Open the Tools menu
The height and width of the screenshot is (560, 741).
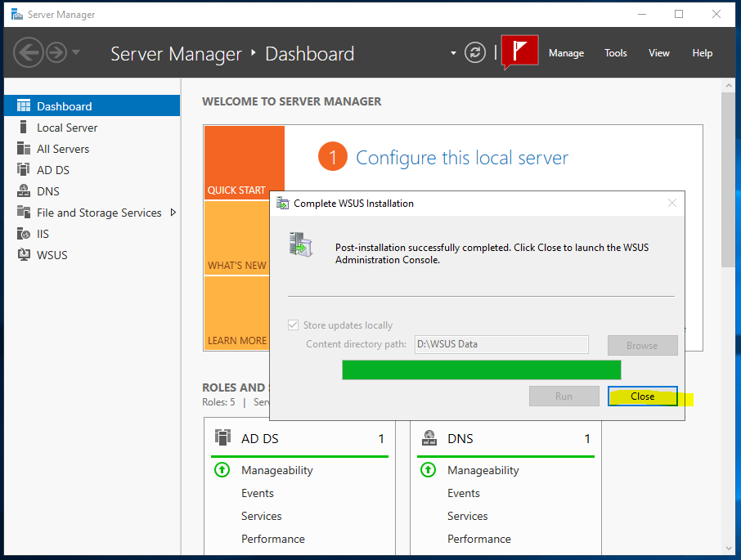615,53
